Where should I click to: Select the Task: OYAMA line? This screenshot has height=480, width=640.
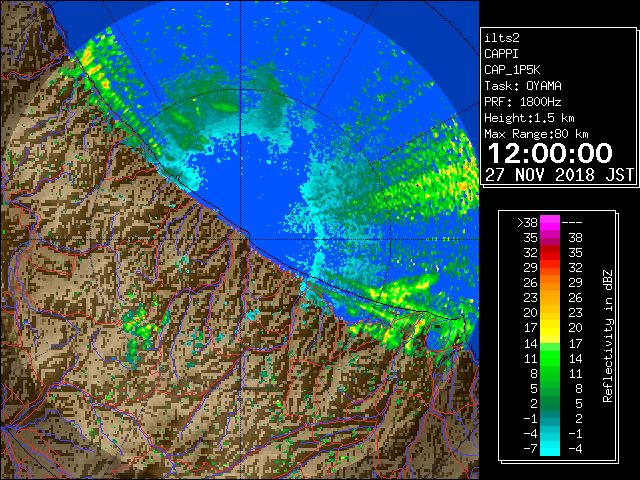tap(523, 86)
